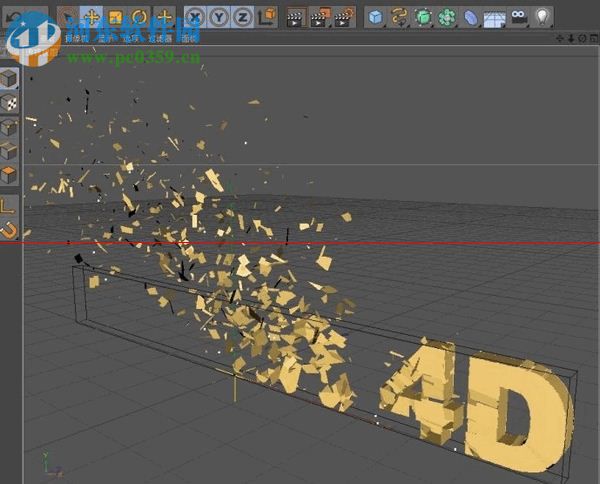
Task: Activate the Scale tool
Action: click(115, 18)
